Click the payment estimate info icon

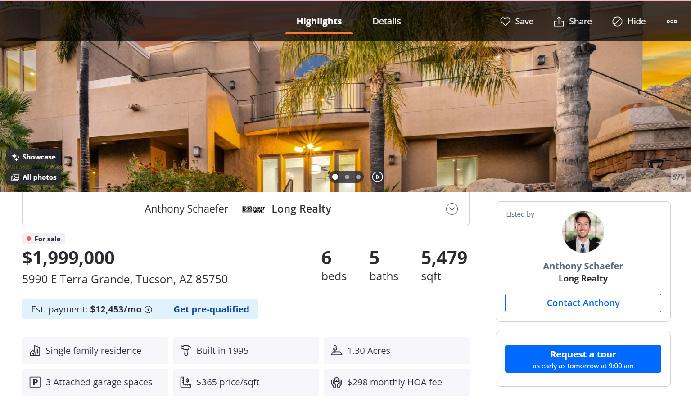point(149,309)
